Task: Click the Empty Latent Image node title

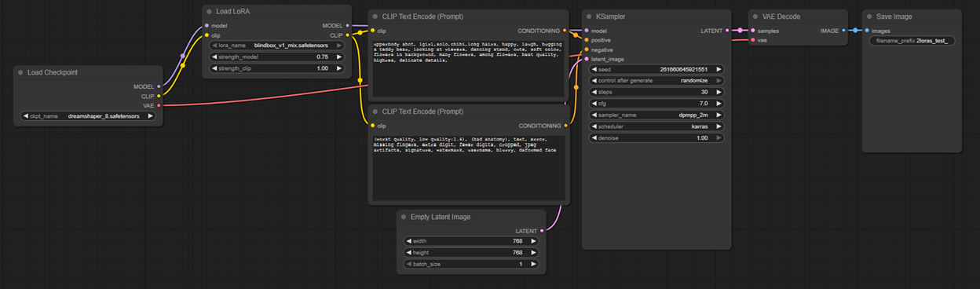Action: coord(441,217)
